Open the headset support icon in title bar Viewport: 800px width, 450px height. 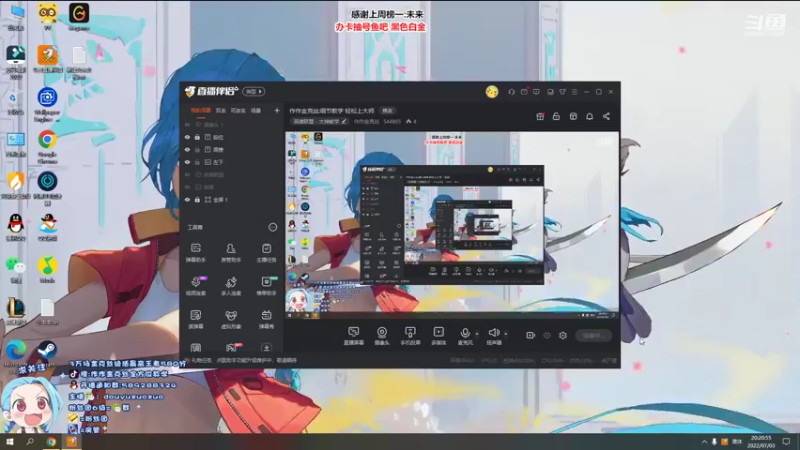(511, 92)
